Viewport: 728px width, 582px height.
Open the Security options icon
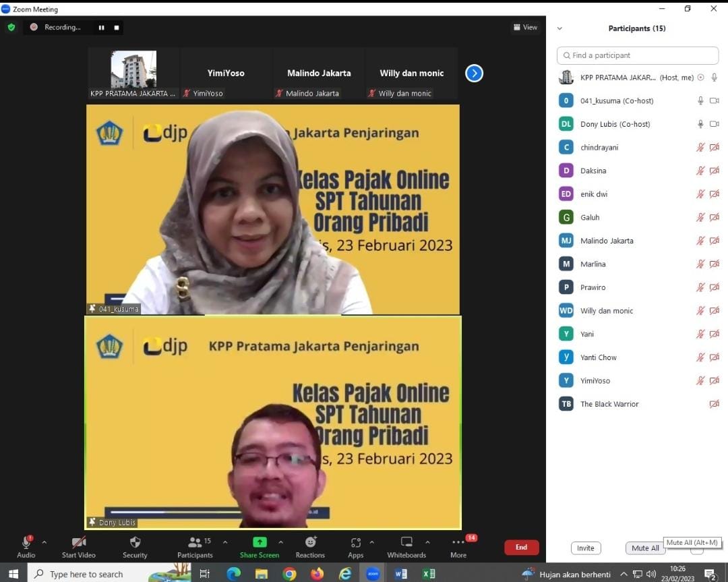[x=134, y=543]
